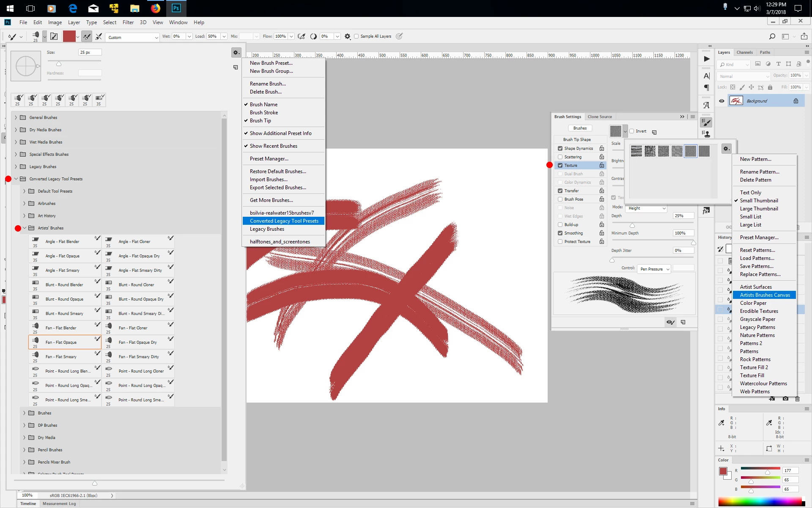The image size is (812, 508).
Task: Click the Play actions panel icon
Action: point(706,59)
